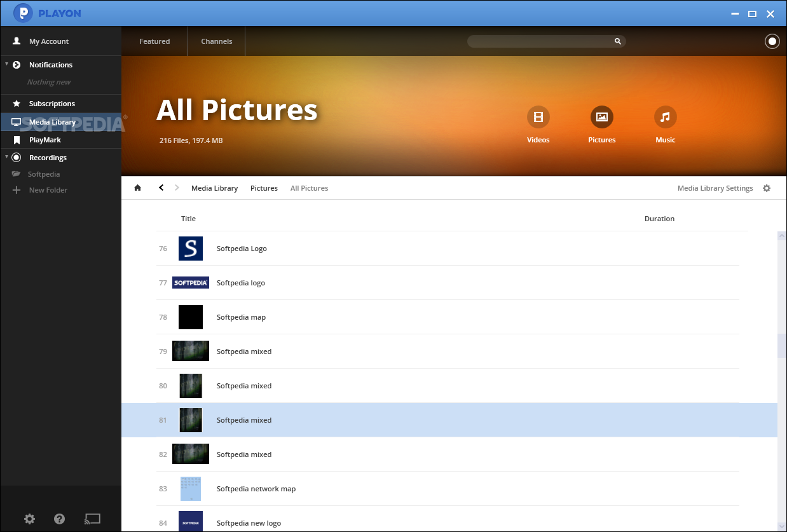Go to home via house icon

tap(137, 188)
